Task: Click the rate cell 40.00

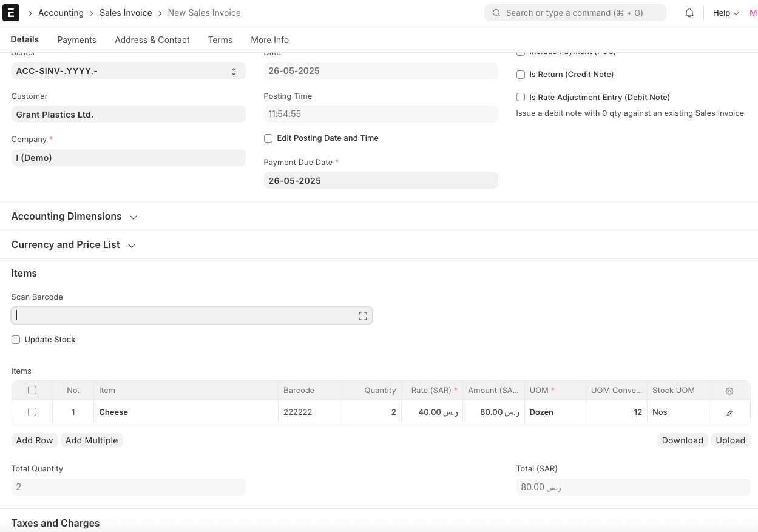Action: (x=432, y=412)
